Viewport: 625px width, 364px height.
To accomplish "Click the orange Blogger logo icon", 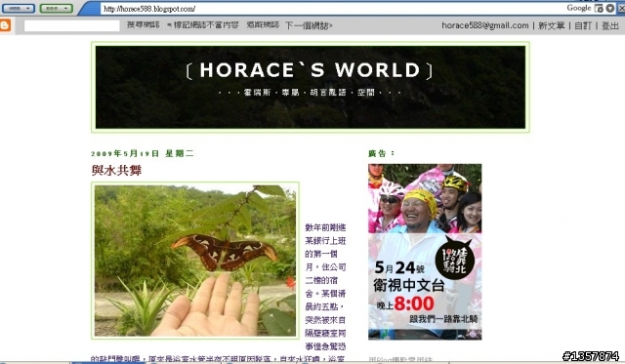I will click(5, 25).
